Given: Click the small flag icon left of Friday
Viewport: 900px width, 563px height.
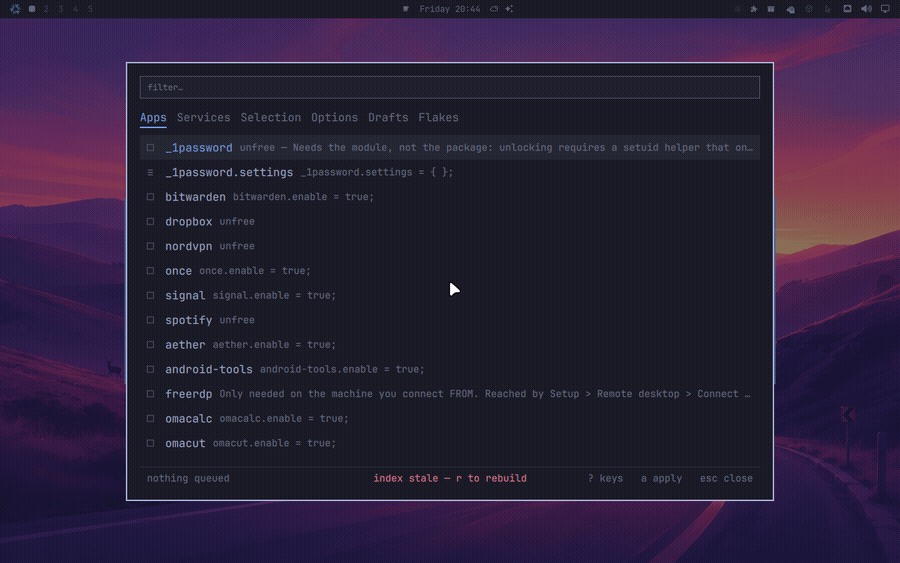Looking at the screenshot, I should (x=406, y=9).
